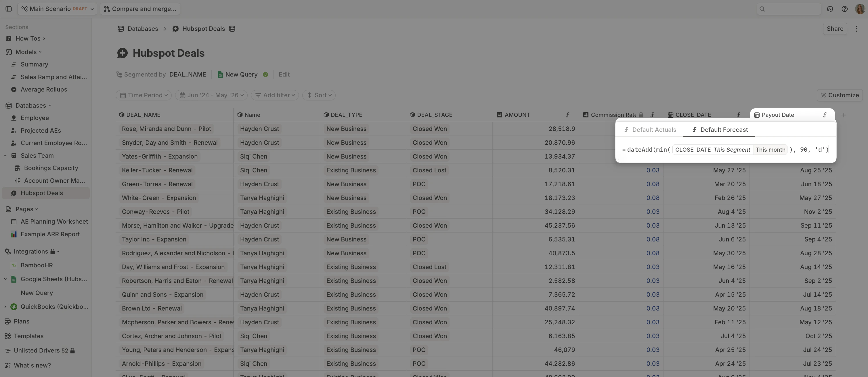Click the help question mark icon
The height and width of the screenshot is (377, 868).
pyautogui.click(x=844, y=9)
